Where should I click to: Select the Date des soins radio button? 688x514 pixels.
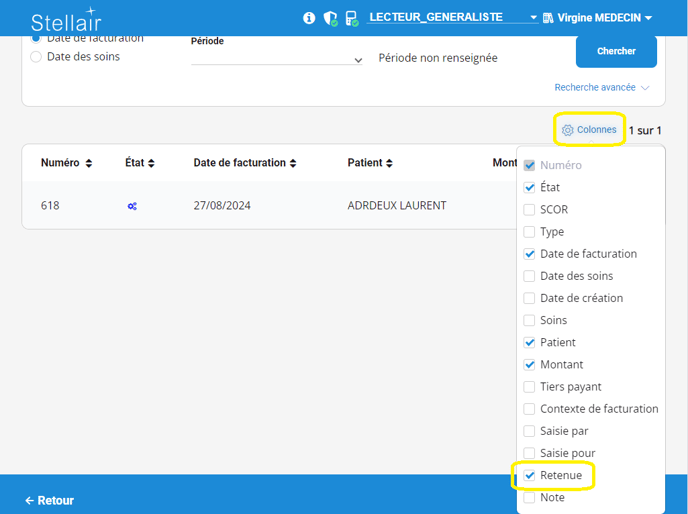pyautogui.click(x=36, y=57)
